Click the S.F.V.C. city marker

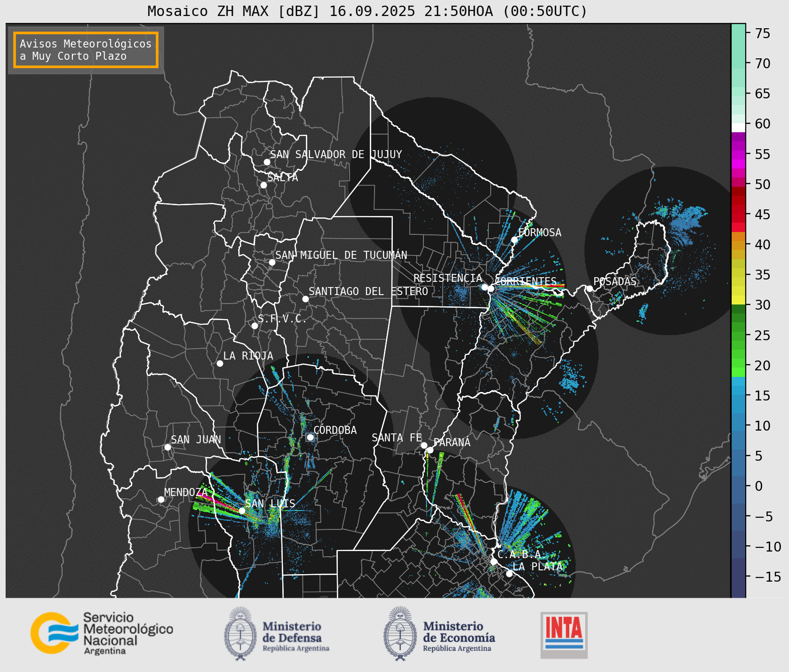coord(255,326)
